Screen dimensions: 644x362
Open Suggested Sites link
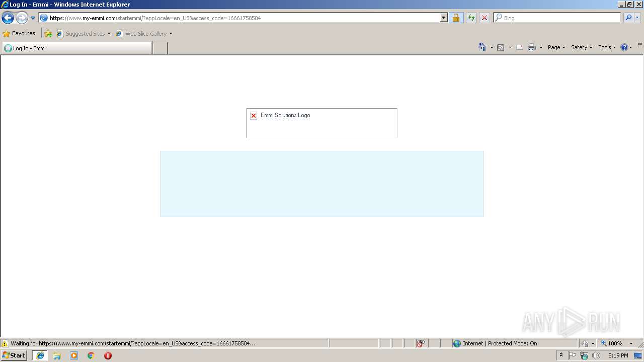coord(80,34)
